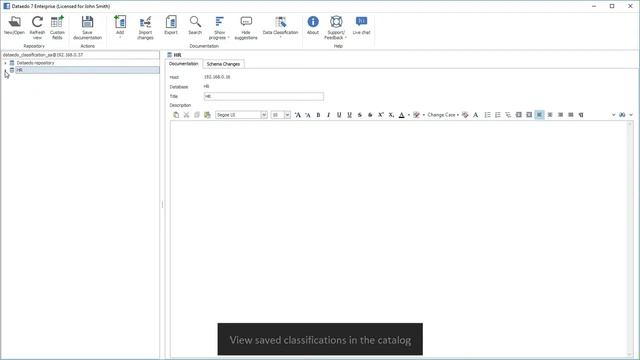
Task: Expand the HR tree node arrow
Action: pos(5,70)
